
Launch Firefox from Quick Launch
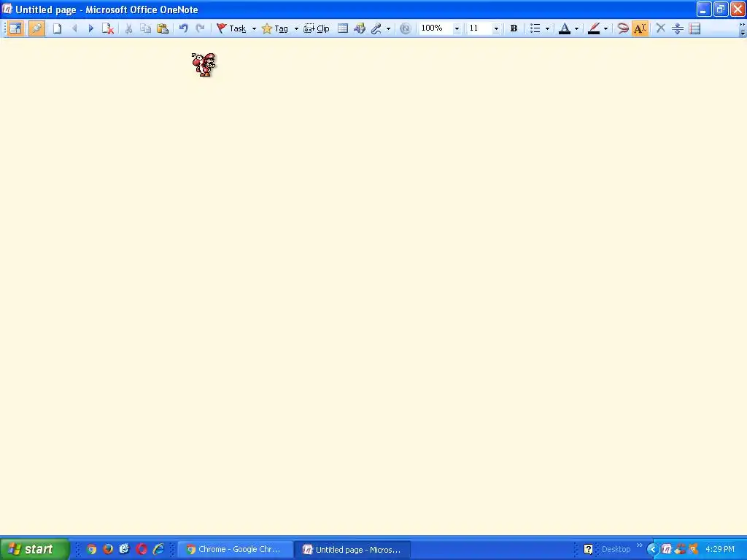coord(108,549)
